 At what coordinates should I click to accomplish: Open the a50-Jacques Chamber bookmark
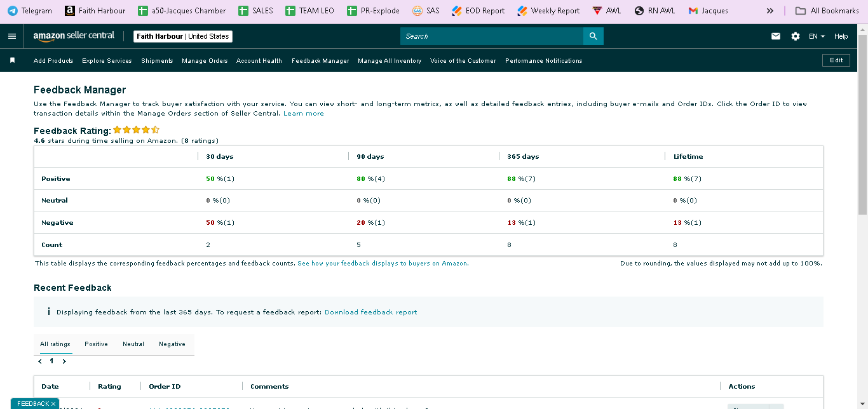click(182, 11)
